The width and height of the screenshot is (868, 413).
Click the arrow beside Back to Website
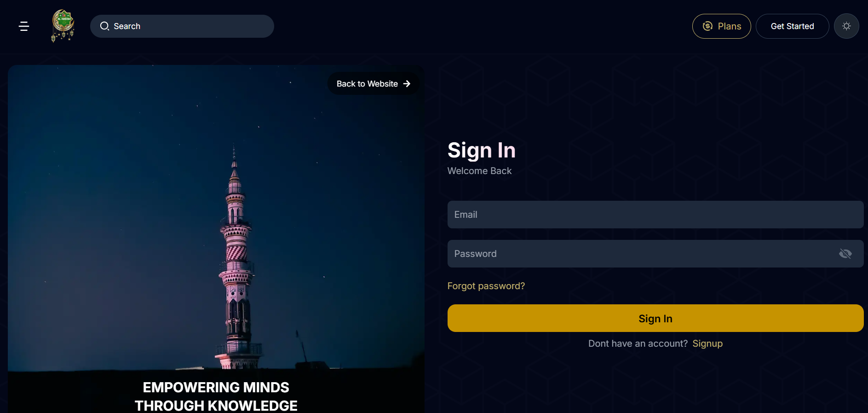(407, 84)
